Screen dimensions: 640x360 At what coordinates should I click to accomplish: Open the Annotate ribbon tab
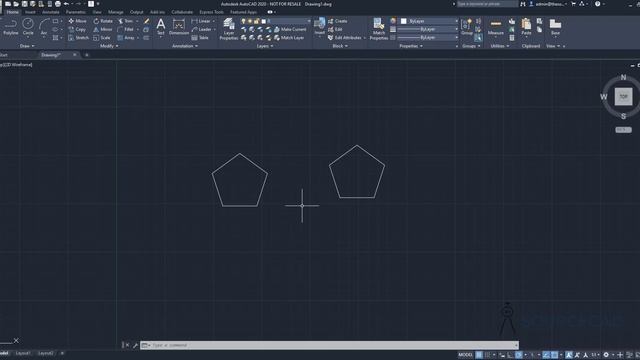pyautogui.click(x=51, y=12)
